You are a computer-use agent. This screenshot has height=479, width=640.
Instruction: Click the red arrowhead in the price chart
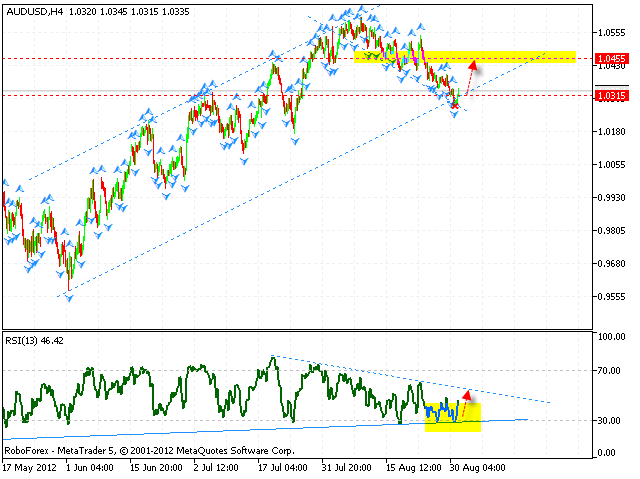[473, 67]
